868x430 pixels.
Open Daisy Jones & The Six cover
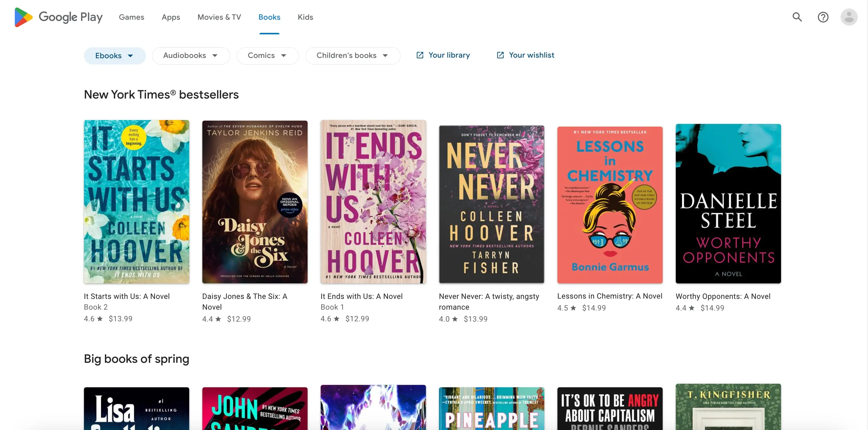click(255, 202)
